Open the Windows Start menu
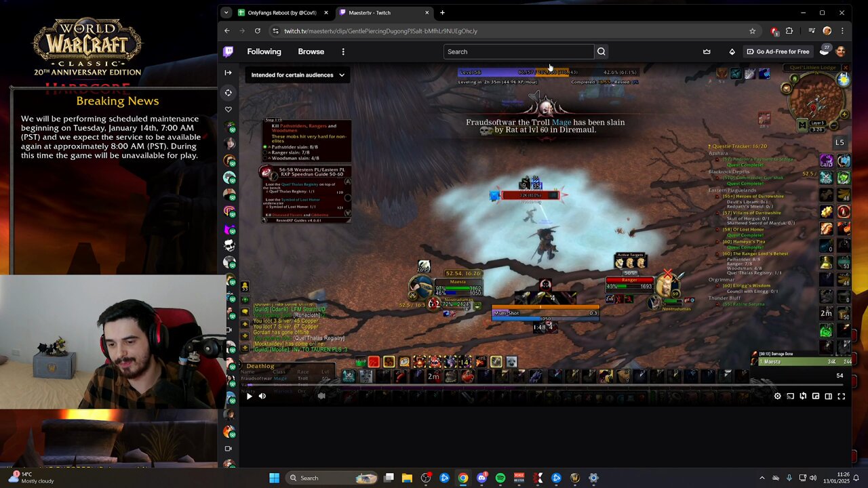 pyautogui.click(x=274, y=478)
